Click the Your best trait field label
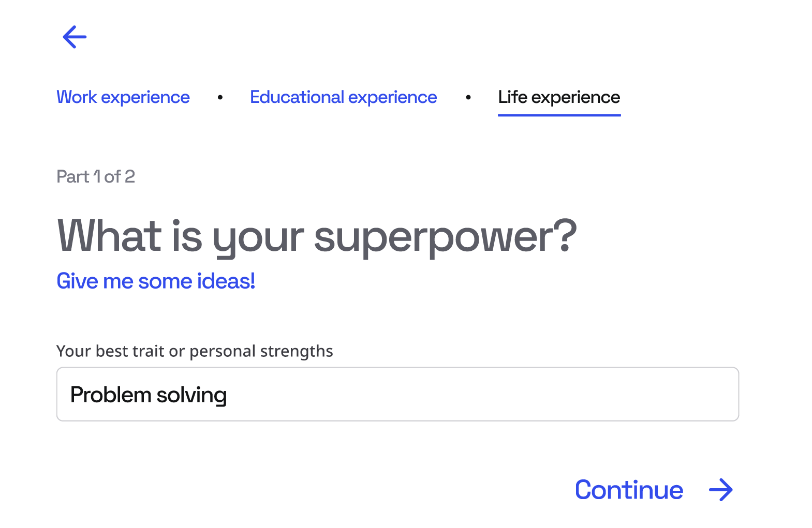Image resolution: width=812 pixels, height=528 pixels. click(x=195, y=351)
